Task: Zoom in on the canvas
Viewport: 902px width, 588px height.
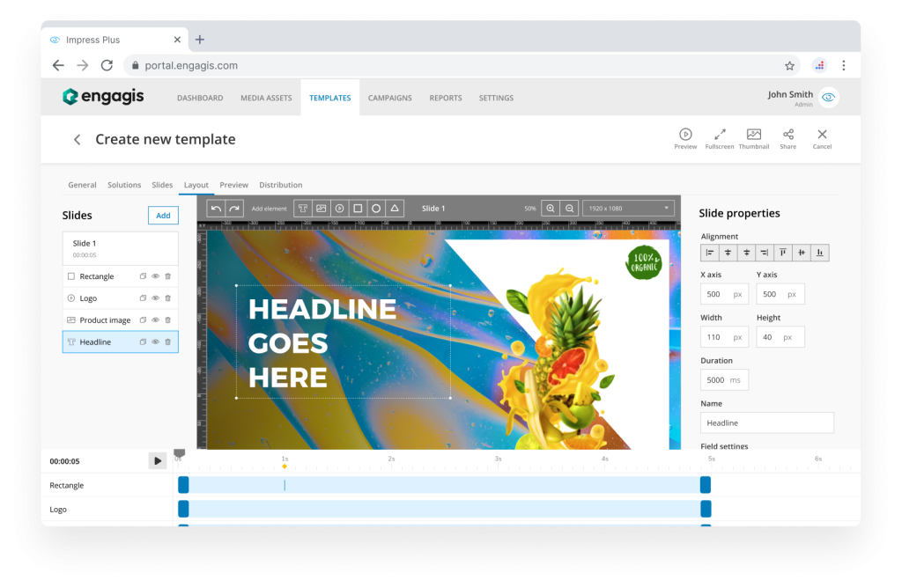Action: point(551,209)
